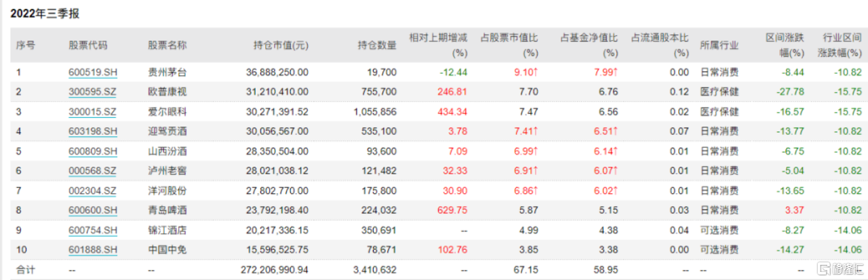Image resolution: width=868 pixels, height=280 pixels.
Task: Open stock code link 600809.SH
Action: (x=93, y=151)
